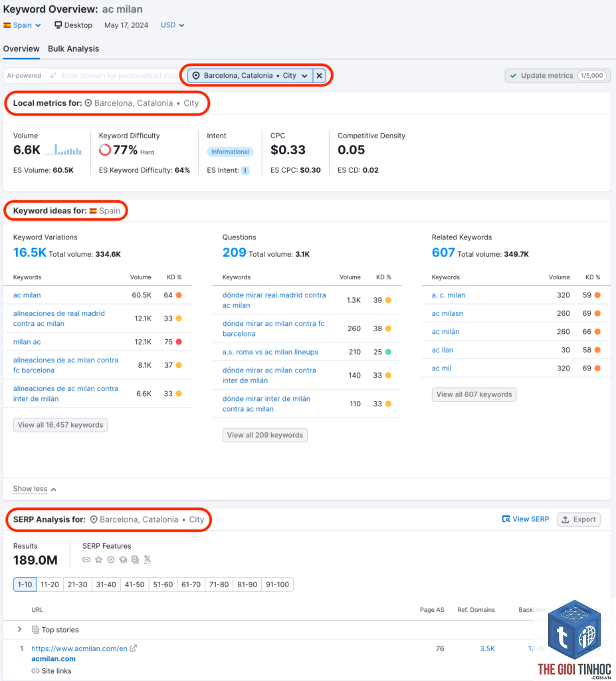Open 'dónde mirar ac milan contra inter de milán'

[x=269, y=375]
